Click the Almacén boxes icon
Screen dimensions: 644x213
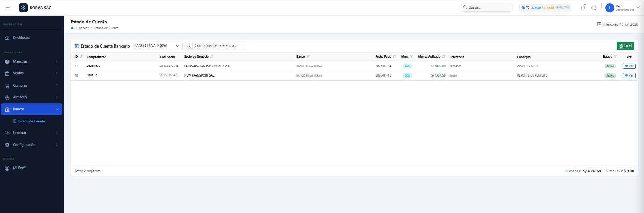coord(7,97)
